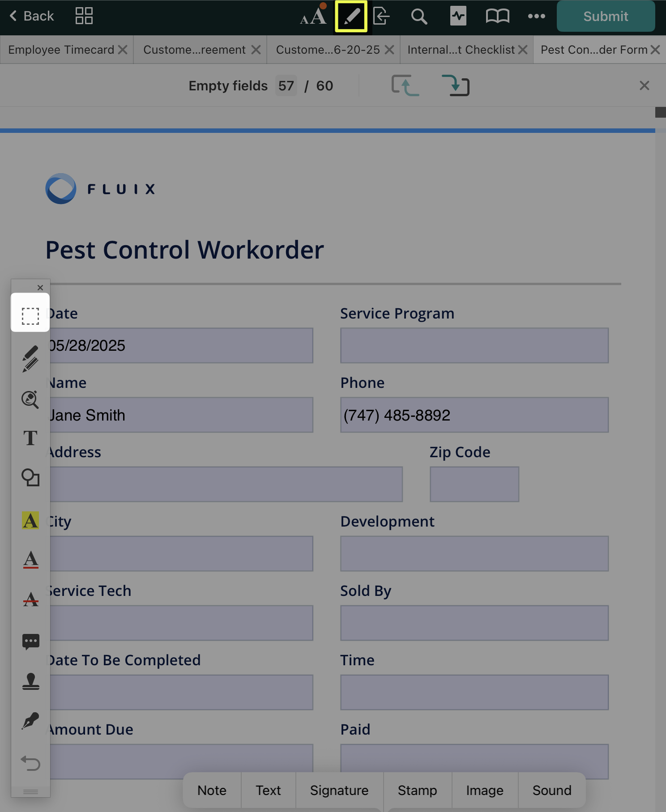Toggle the annotation pen mode in top bar

(x=351, y=17)
